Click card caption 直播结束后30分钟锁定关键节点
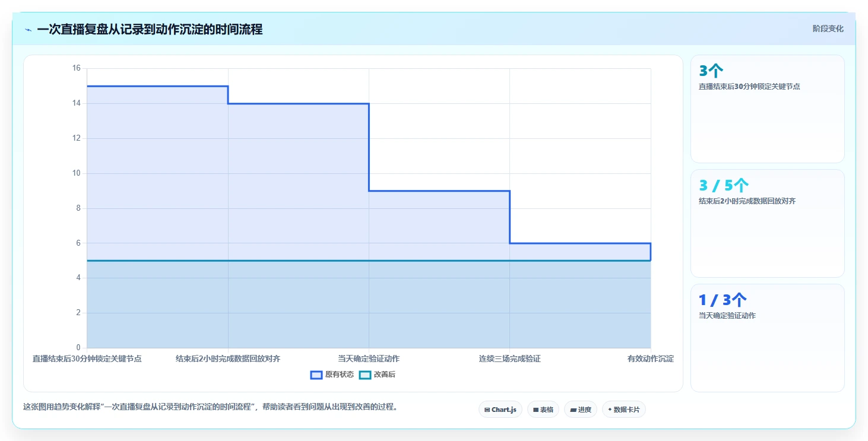This screenshot has height=441, width=868. click(x=749, y=87)
